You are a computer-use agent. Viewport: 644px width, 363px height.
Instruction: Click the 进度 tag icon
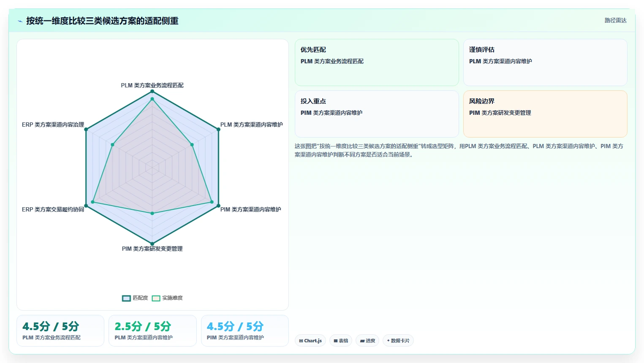(x=362, y=341)
